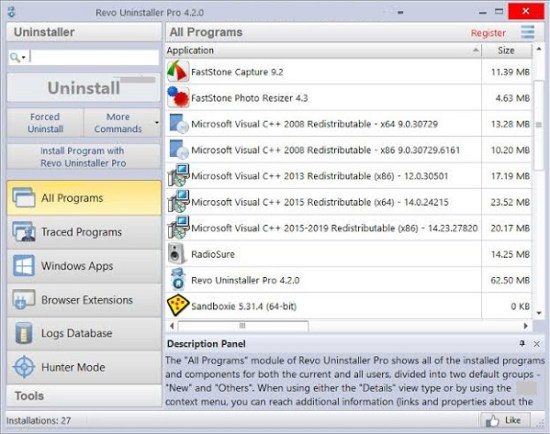The height and width of the screenshot is (434, 550).
Task: Click 'Installations: 27' in status bar
Action: point(39,420)
